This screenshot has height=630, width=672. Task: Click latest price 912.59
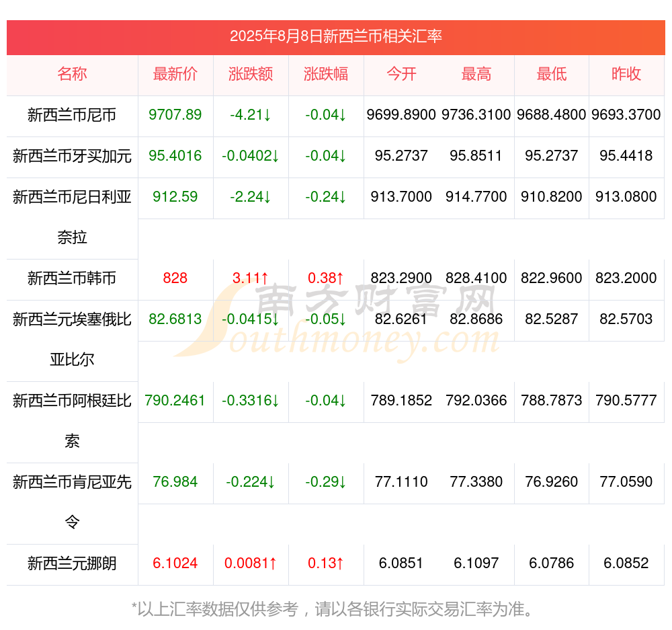175,196
